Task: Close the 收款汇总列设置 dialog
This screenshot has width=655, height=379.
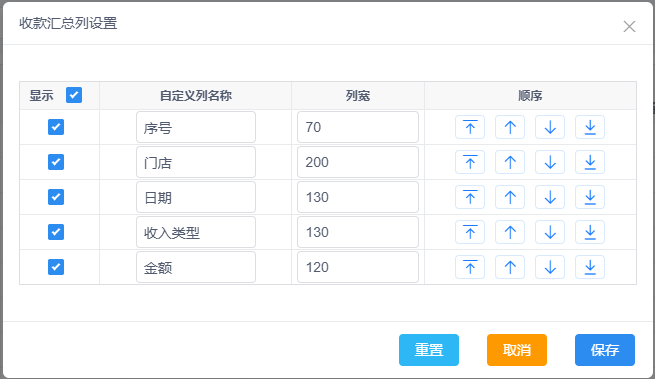Action: [629, 27]
